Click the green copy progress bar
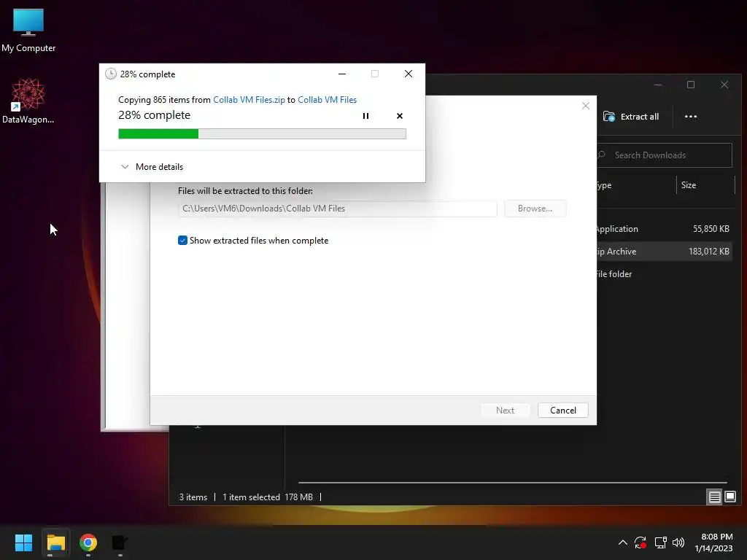Viewport: 747px width, 560px height. [x=262, y=134]
